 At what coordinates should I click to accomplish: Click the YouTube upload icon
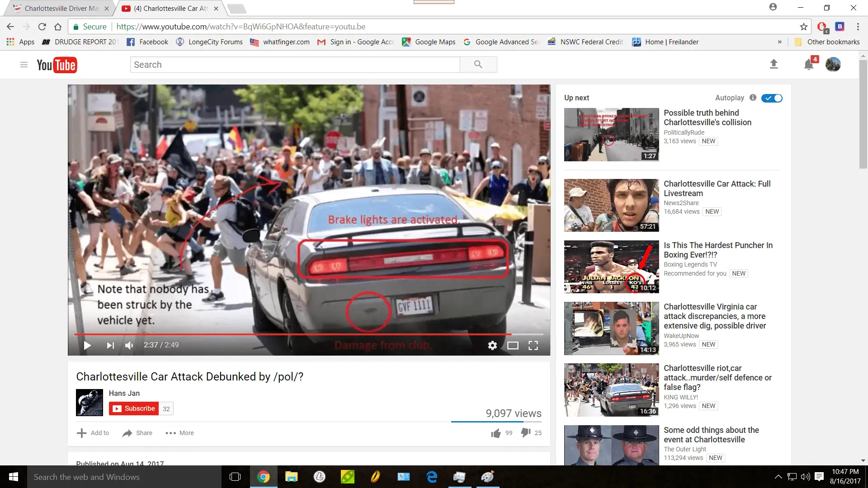point(774,64)
